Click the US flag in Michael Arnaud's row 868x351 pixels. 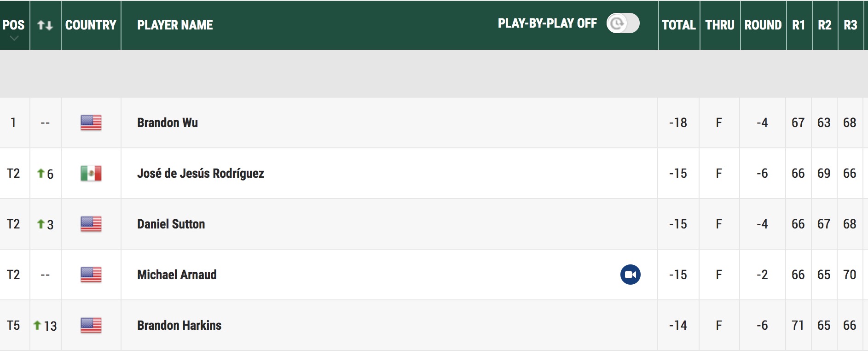(x=91, y=275)
